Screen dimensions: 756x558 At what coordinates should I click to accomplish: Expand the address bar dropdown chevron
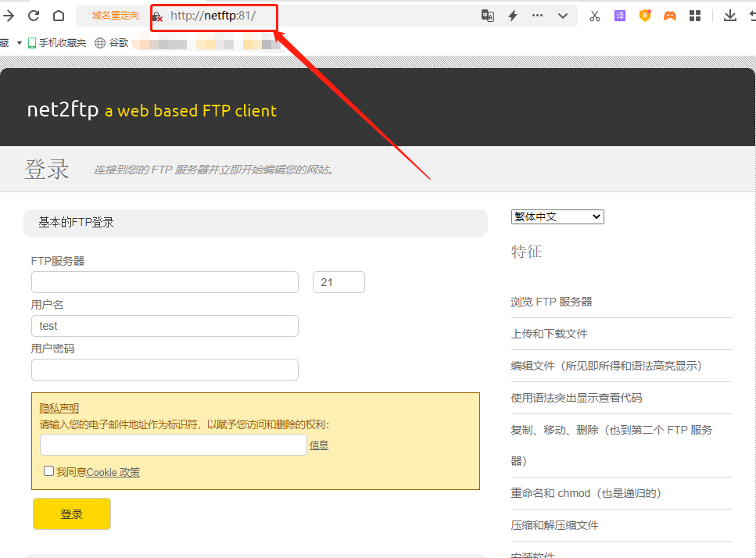(563, 16)
